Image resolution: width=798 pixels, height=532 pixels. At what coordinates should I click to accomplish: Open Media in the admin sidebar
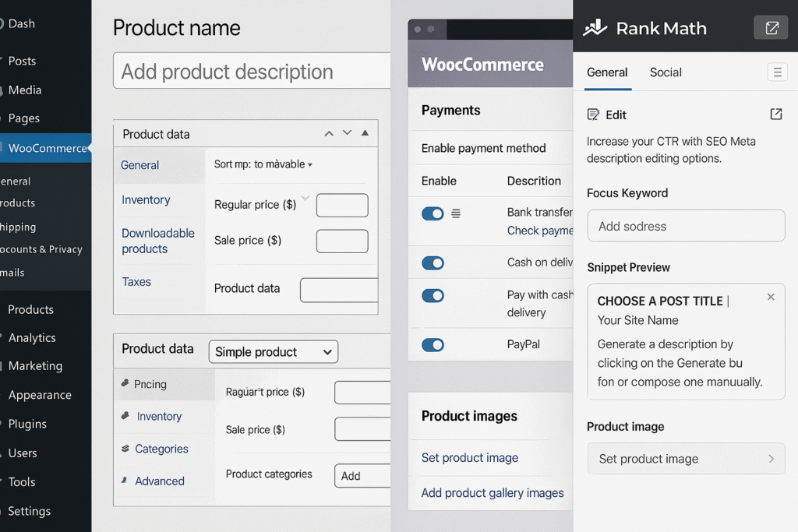tap(24, 90)
